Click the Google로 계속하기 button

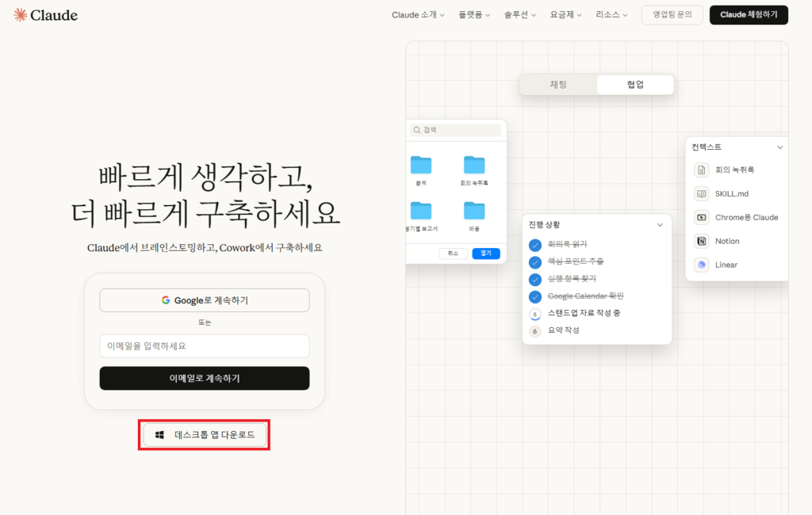pyautogui.click(x=205, y=300)
